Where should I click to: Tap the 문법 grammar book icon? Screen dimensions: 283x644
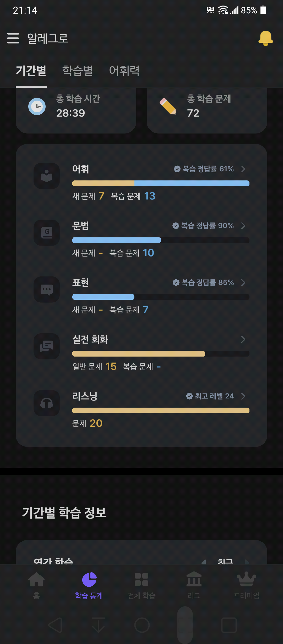(47, 233)
